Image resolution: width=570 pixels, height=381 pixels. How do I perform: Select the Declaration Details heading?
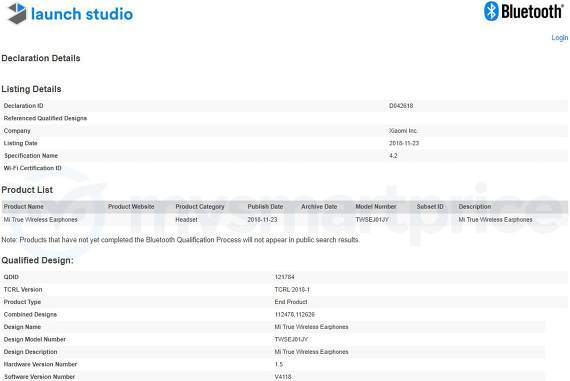41,58
